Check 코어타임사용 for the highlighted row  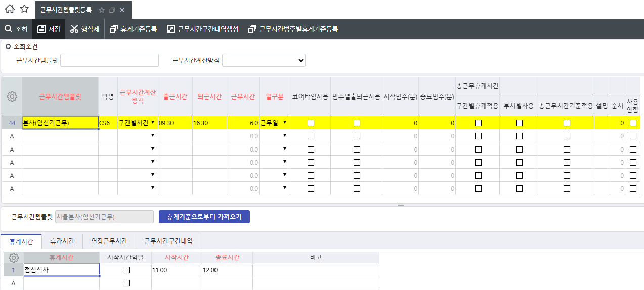click(x=311, y=123)
